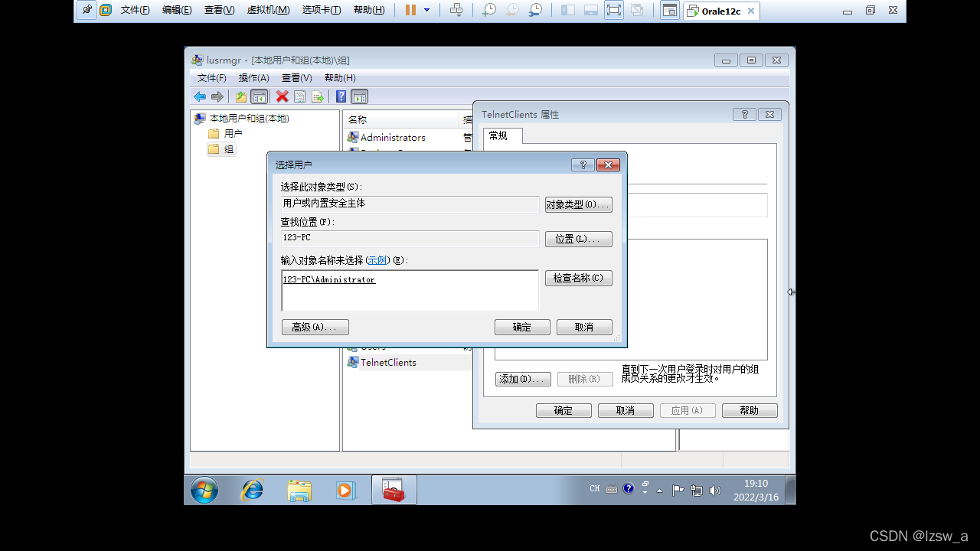
Task: Click 取消 in TelnetClients properties window
Action: click(626, 410)
